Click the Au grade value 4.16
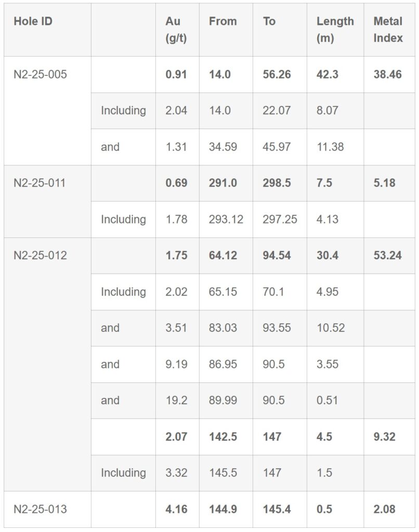Viewport: 419px width, 532px height. pos(176,509)
